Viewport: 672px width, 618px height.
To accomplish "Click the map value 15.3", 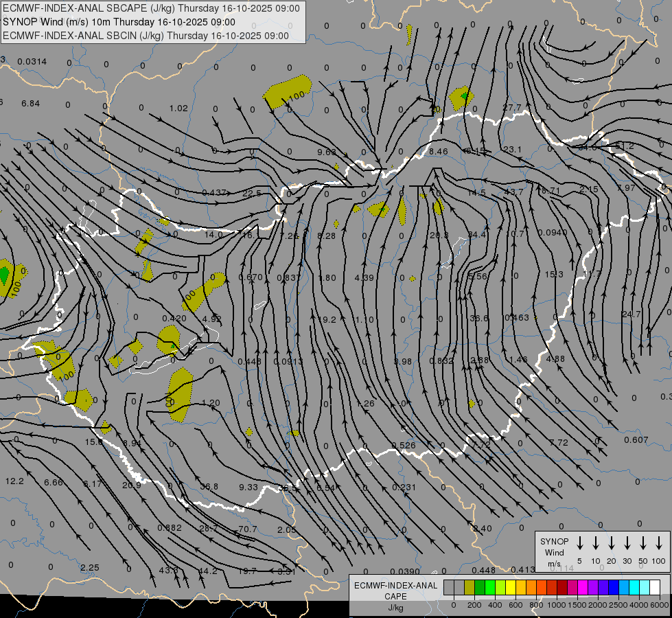I will 554,274.
